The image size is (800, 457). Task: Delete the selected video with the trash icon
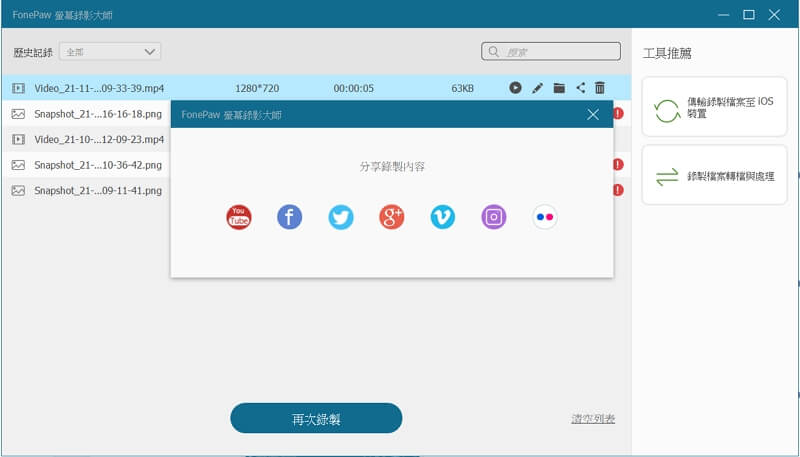[600, 88]
